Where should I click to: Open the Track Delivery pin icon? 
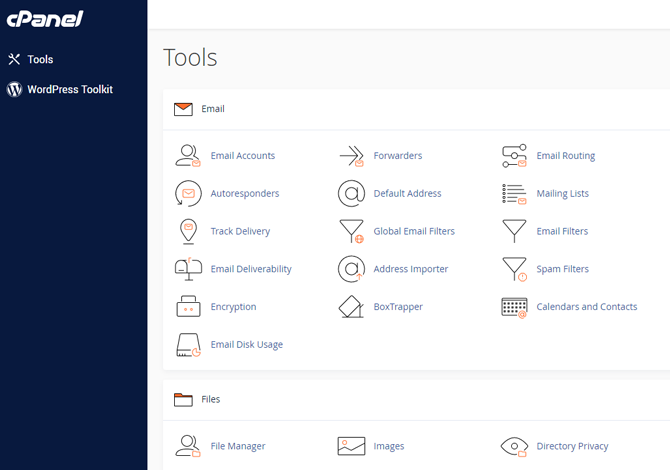(188, 231)
